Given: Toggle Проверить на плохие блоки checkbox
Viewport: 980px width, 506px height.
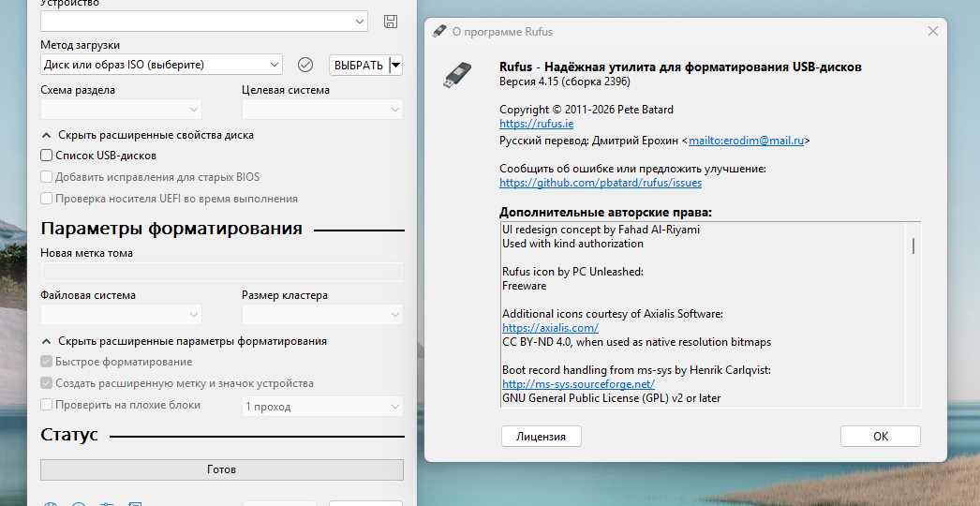Looking at the screenshot, I should click(46, 405).
